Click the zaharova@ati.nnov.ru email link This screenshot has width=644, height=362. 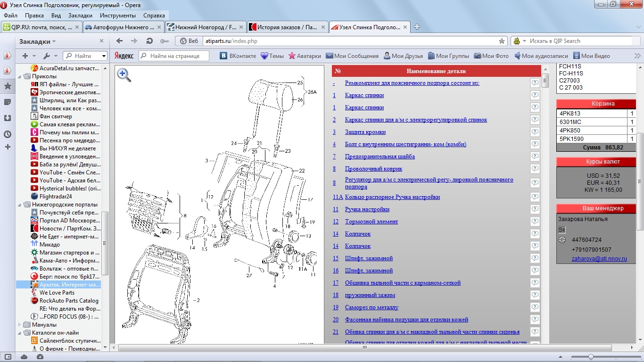(599, 259)
